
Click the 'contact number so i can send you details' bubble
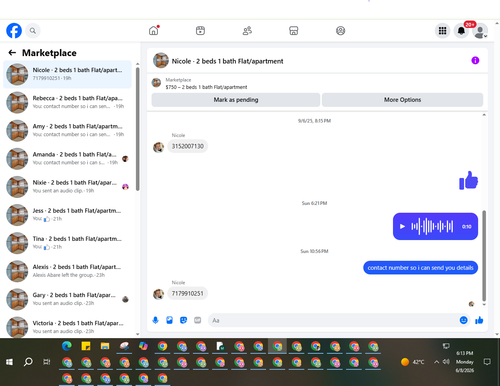coord(420,268)
